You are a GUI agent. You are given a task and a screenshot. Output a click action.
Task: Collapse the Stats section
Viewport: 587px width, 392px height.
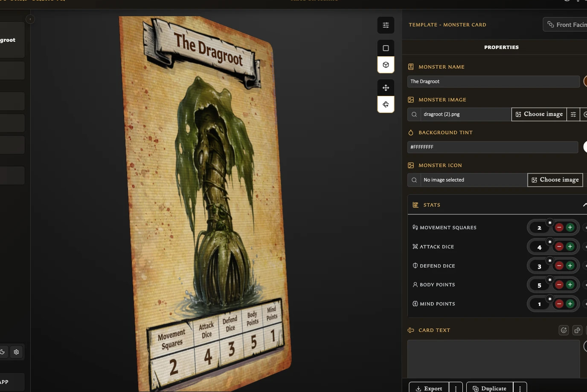tap(584, 205)
